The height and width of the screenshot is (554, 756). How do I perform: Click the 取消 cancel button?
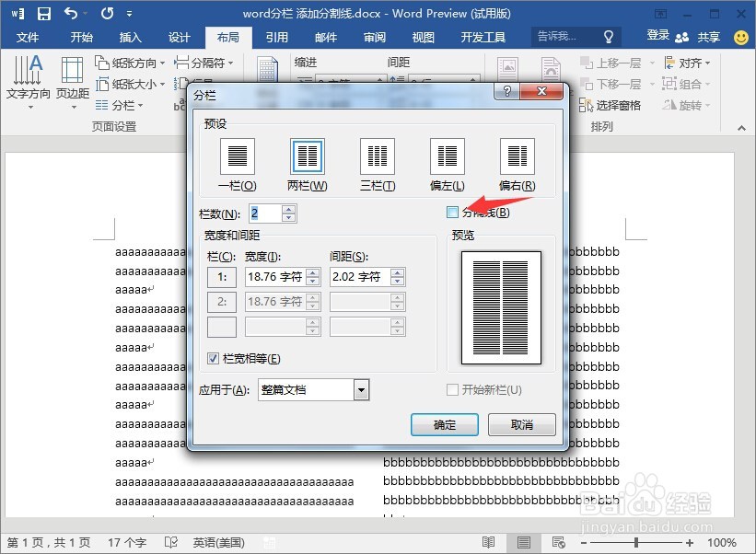click(x=522, y=425)
